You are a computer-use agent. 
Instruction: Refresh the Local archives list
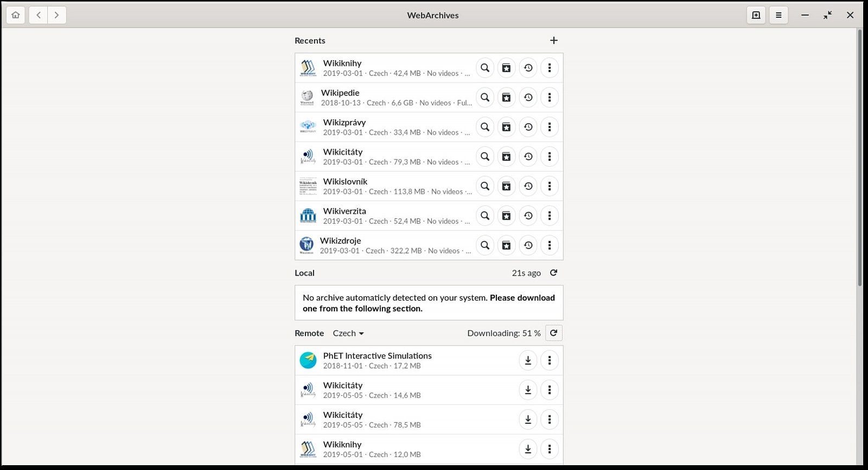553,272
